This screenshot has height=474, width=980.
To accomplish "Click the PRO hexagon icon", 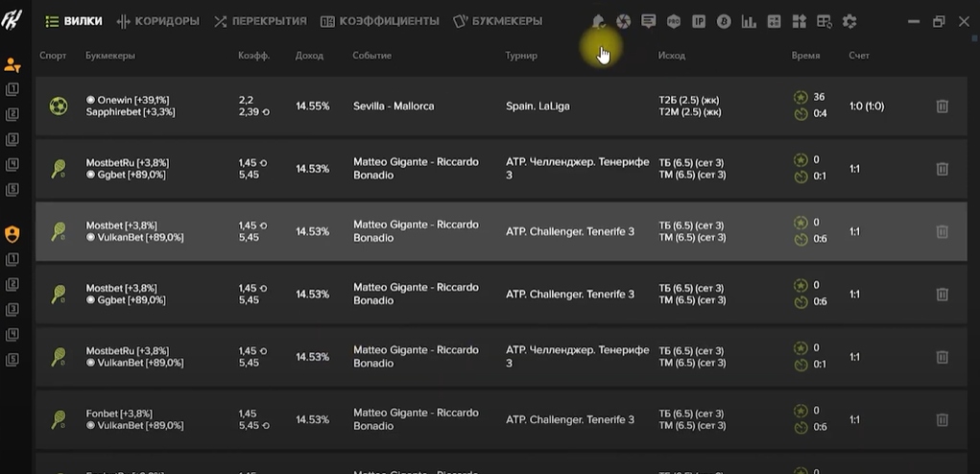I will (674, 22).
